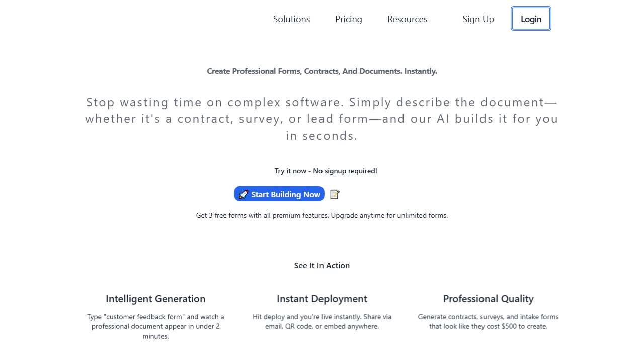
Task: Click the Sign Up link
Action: coord(478,19)
